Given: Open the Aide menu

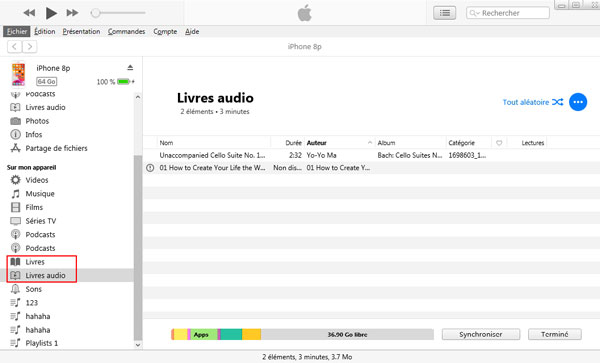Looking at the screenshot, I should click(192, 31).
